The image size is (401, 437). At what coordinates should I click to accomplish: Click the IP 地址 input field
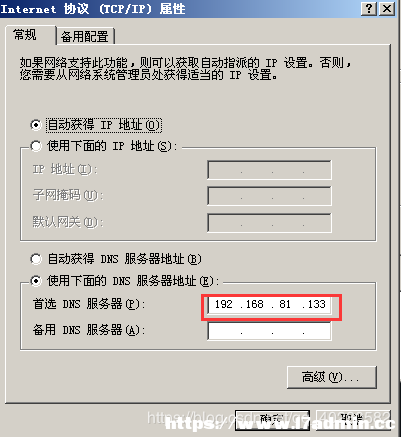tap(269, 170)
